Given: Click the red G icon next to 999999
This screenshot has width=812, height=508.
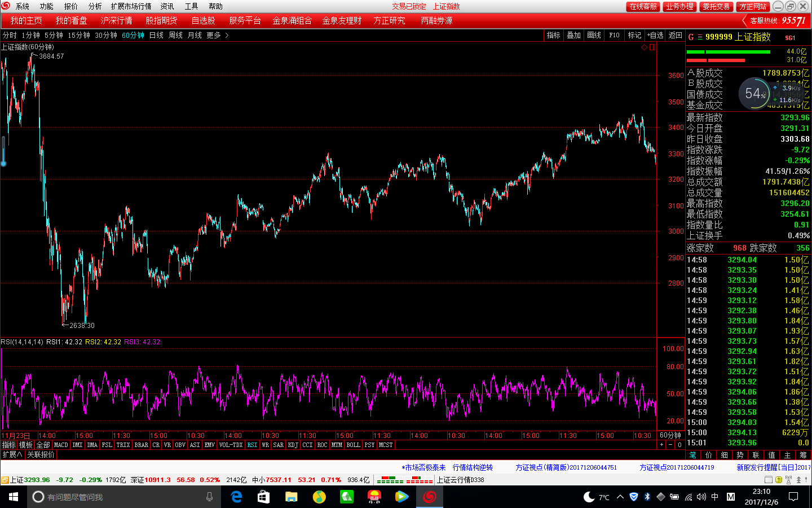Looking at the screenshot, I should (x=691, y=37).
